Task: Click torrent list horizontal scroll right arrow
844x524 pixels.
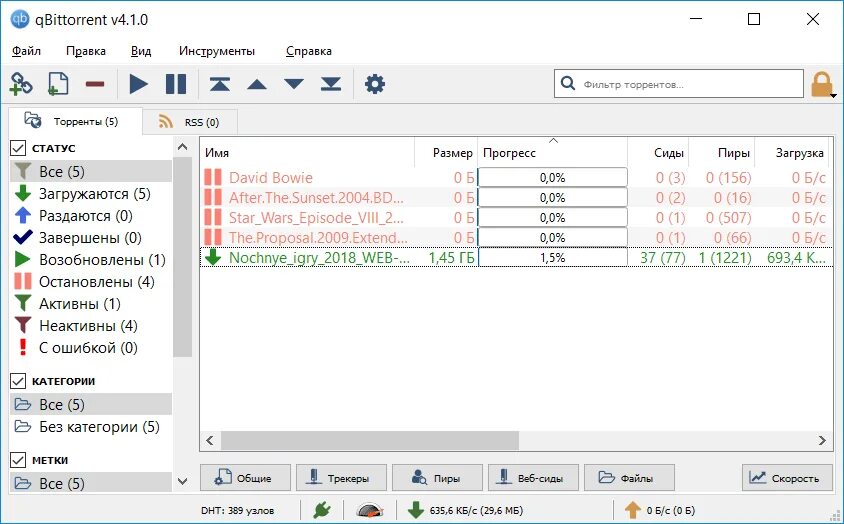Action: [822, 441]
